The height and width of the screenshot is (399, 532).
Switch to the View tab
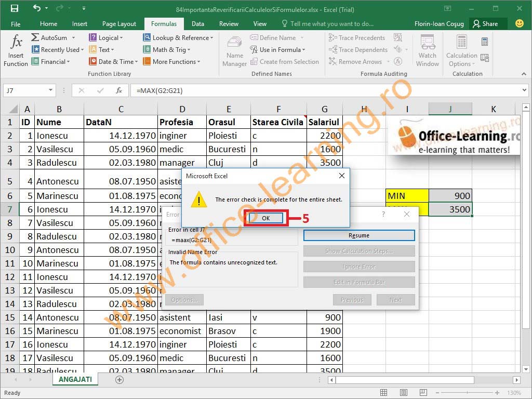click(x=260, y=24)
